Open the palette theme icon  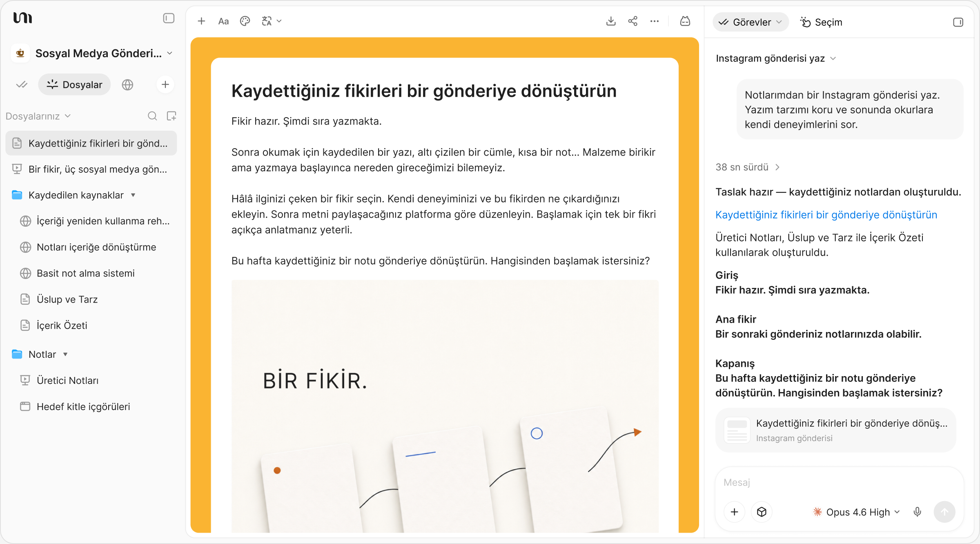point(245,21)
